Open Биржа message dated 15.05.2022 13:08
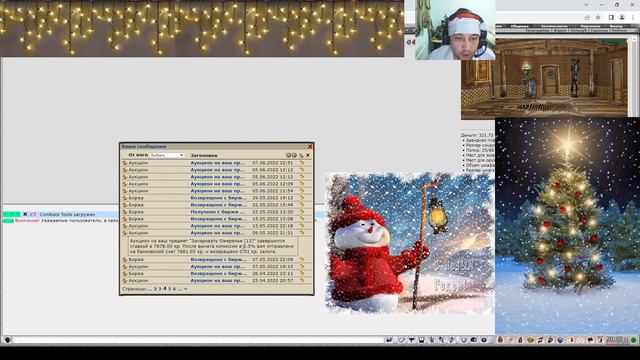This screenshot has width=640, height=360. tap(217, 219)
